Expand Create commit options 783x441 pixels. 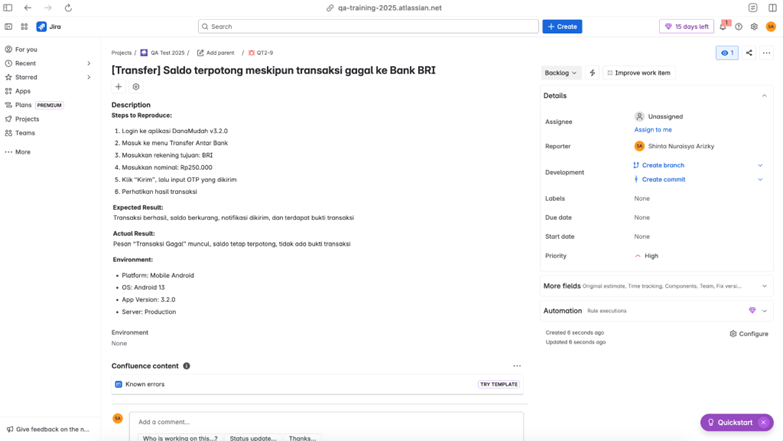click(x=760, y=179)
